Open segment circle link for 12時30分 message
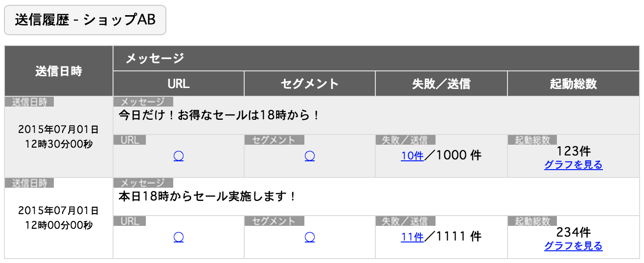The width and height of the screenshot is (644, 263). (309, 156)
